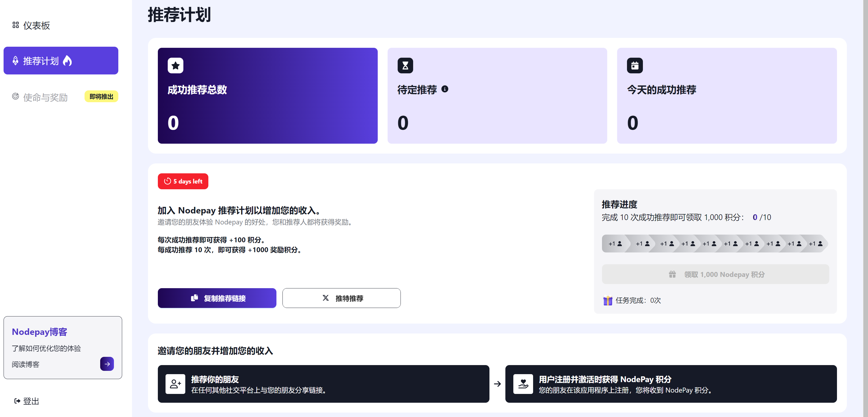Click the purple arrow button in blog card
The height and width of the screenshot is (417, 868).
click(107, 364)
